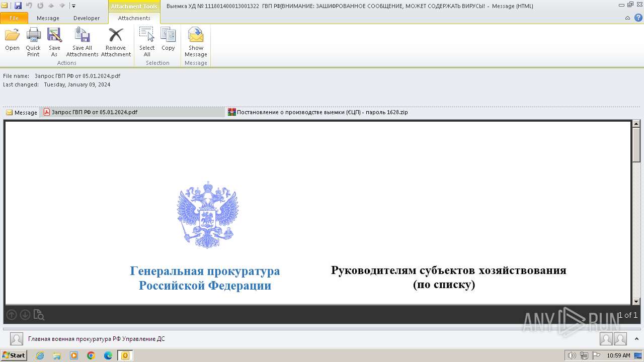Viewport: 644px width, 362px height.
Task: Click the Undo arrow in quick access toolbar
Action: tap(29, 6)
